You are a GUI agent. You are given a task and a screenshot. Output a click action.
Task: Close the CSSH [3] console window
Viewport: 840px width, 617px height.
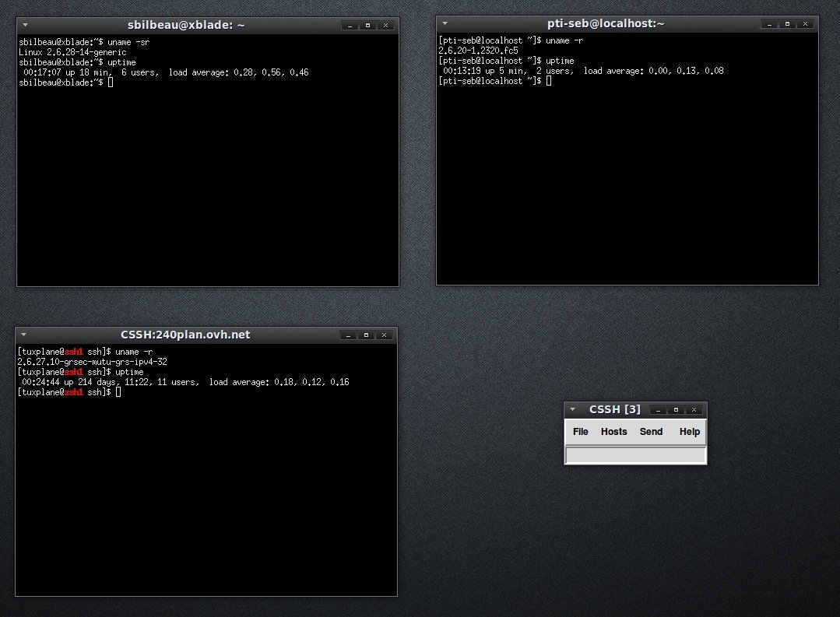[x=693, y=410]
